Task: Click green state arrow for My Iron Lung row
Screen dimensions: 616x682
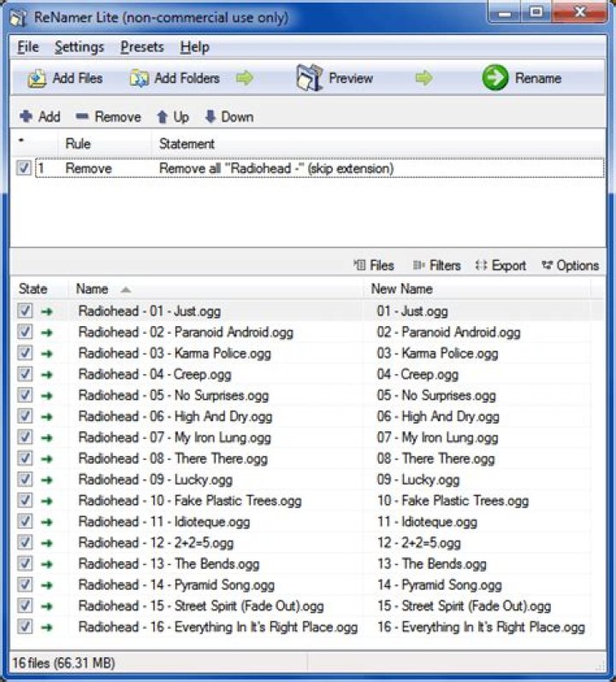Action: pos(46,437)
